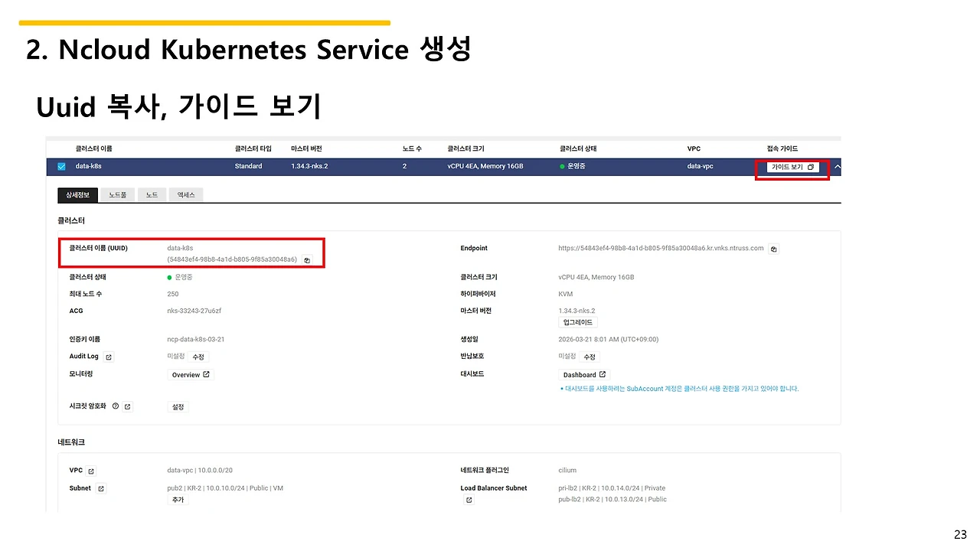Click the 생성일 value 2026-03-21 8:01 AM
The width and height of the screenshot is (980, 551).
(609, 339)
